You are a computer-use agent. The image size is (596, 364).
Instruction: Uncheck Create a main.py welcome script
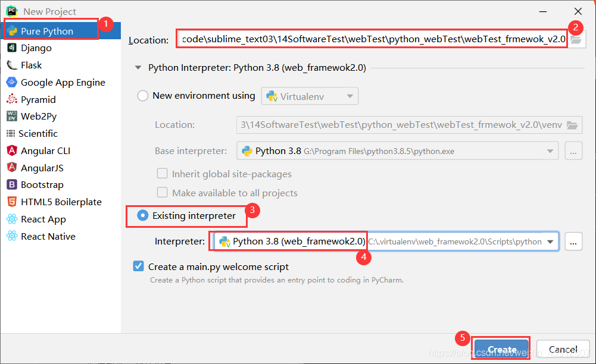point(138,266)
